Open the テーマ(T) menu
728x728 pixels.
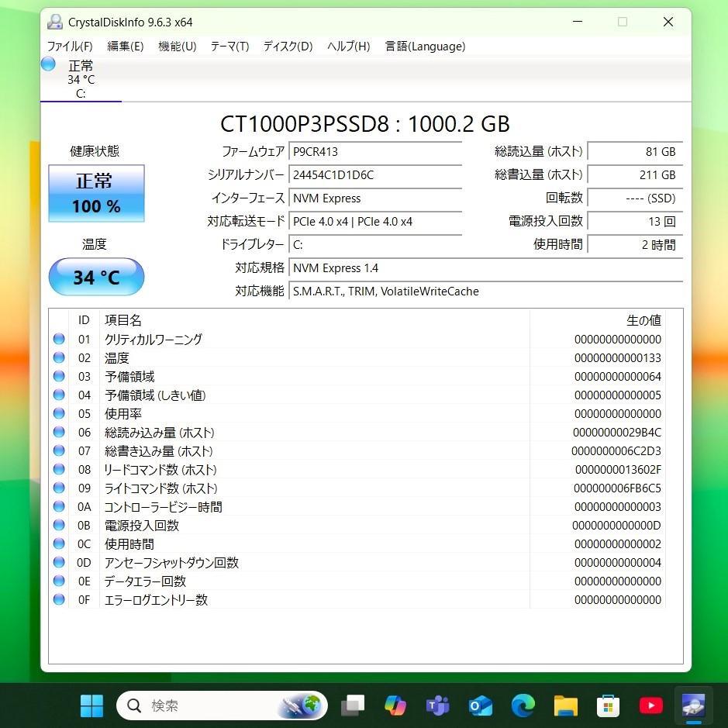[229, 47]
